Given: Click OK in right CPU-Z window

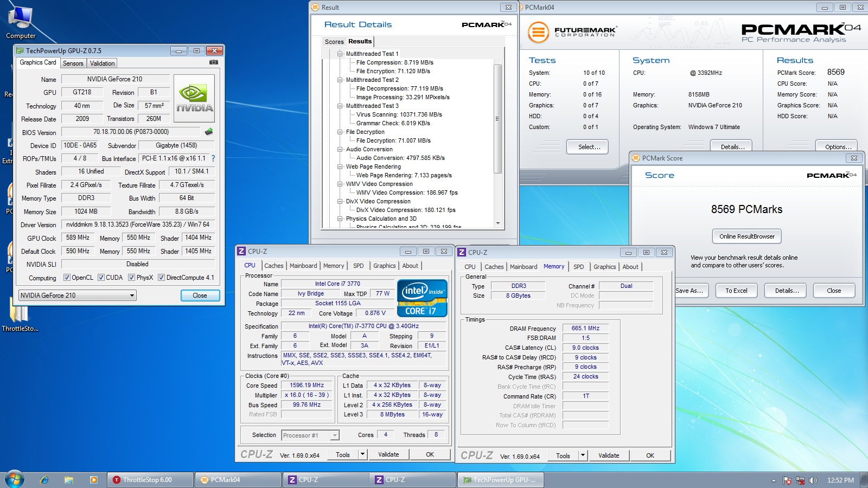Looking at the screenshot, I should coord(650,455).
